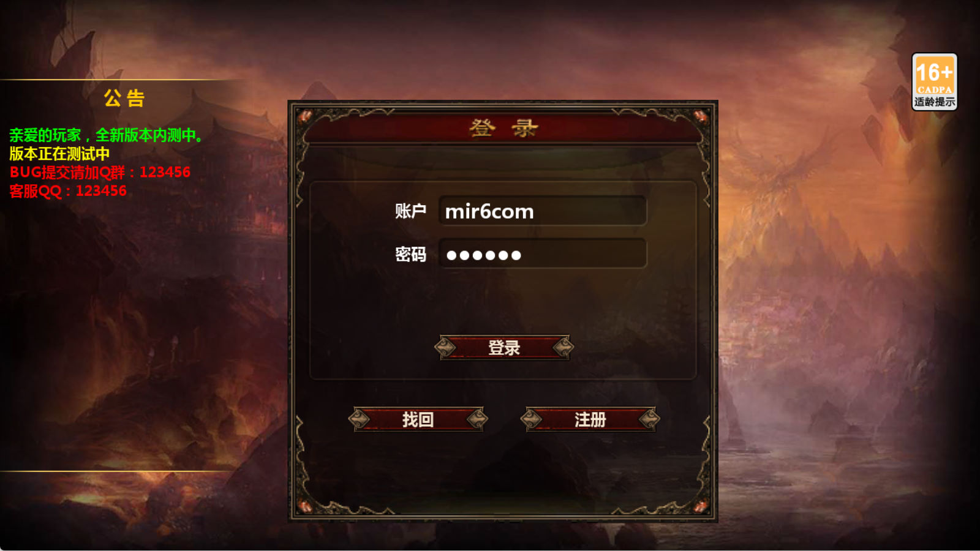The image size is (980, 551).
Task: Click the top-left corner ornament of login frame
Action: (x=305, y=116)
